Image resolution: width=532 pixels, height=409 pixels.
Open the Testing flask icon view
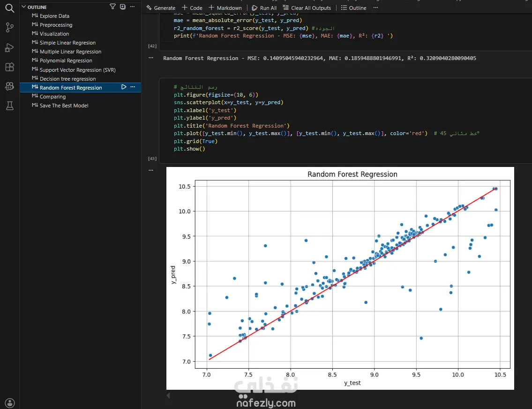(10, 106)
